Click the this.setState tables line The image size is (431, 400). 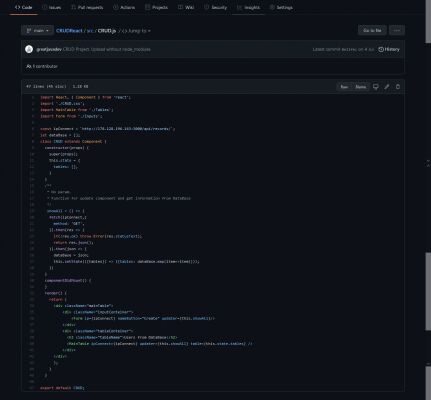(126, 262)
